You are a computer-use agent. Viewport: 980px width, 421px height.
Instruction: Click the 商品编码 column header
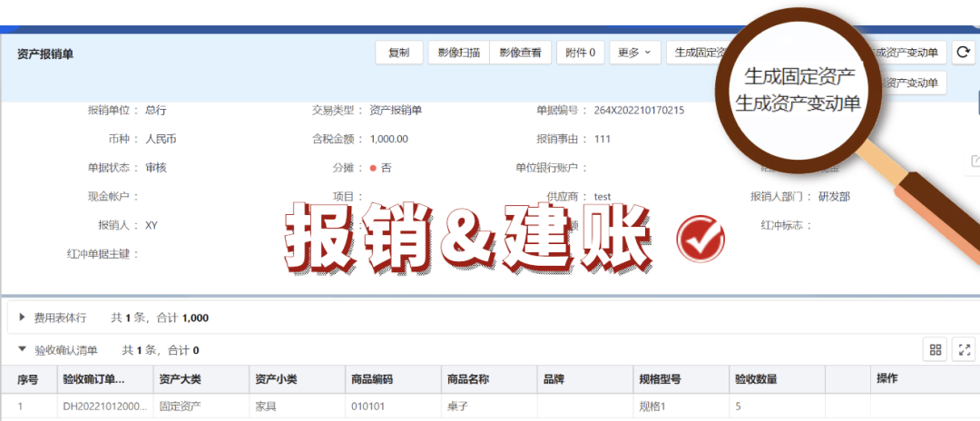tap(372, 379)
